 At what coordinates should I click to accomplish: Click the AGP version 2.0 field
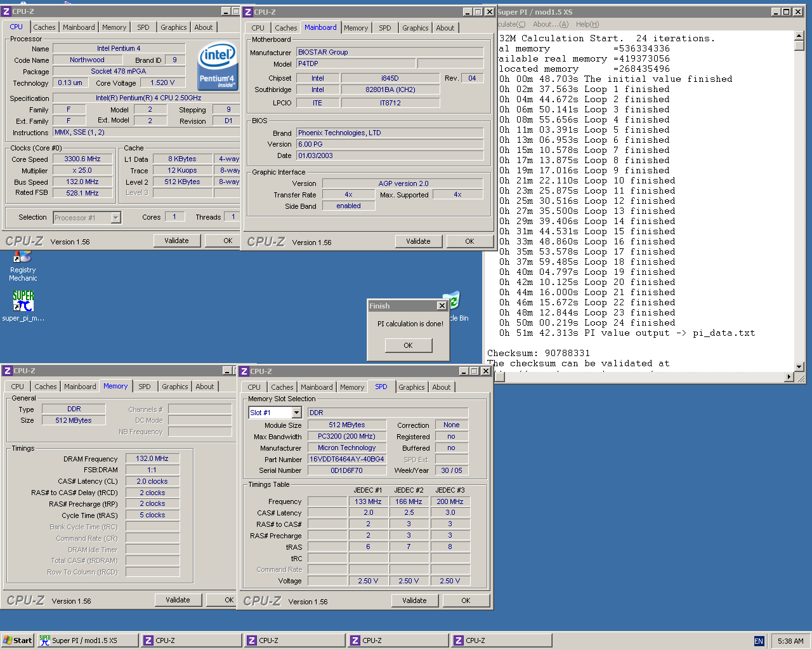click(403, 183)
